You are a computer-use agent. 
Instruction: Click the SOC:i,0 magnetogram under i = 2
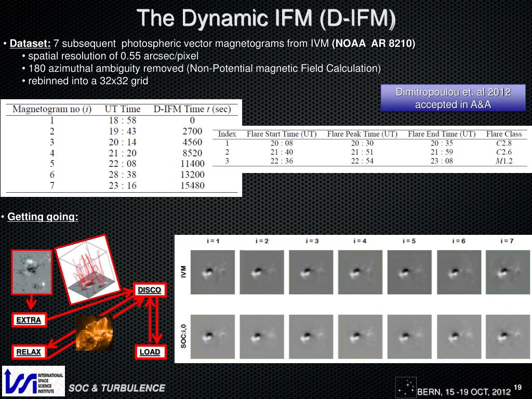[x=262, y=337]
